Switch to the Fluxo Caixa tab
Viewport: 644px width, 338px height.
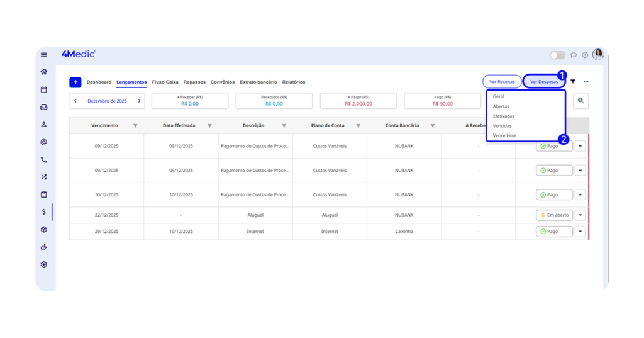(165, 82)
